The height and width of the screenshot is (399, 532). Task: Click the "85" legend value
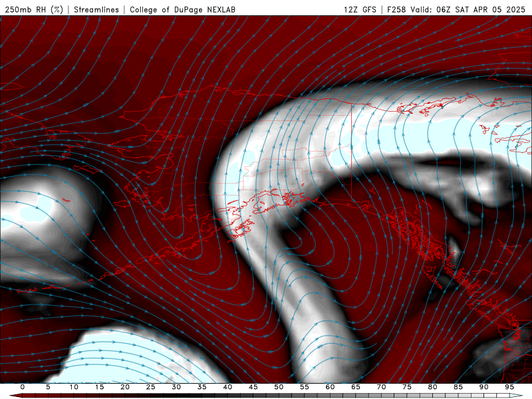tap(458, 387)
